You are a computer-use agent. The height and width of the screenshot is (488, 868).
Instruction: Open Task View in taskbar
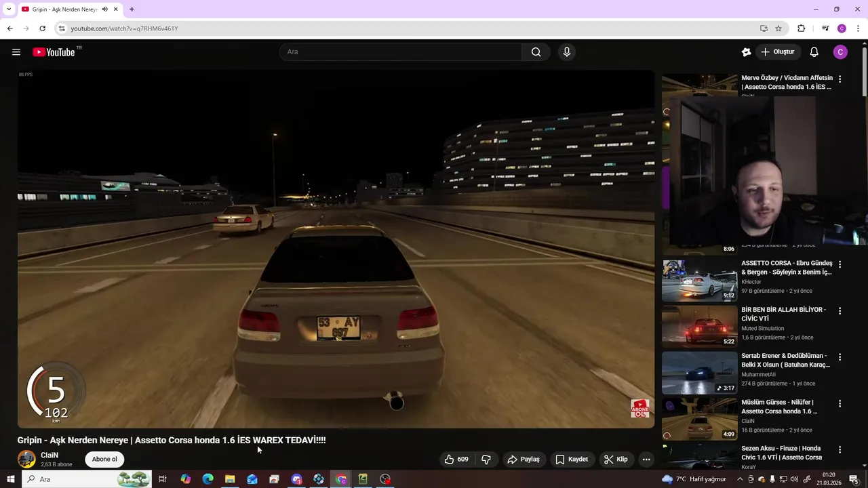pyautogui.click(x=163, y=479)
